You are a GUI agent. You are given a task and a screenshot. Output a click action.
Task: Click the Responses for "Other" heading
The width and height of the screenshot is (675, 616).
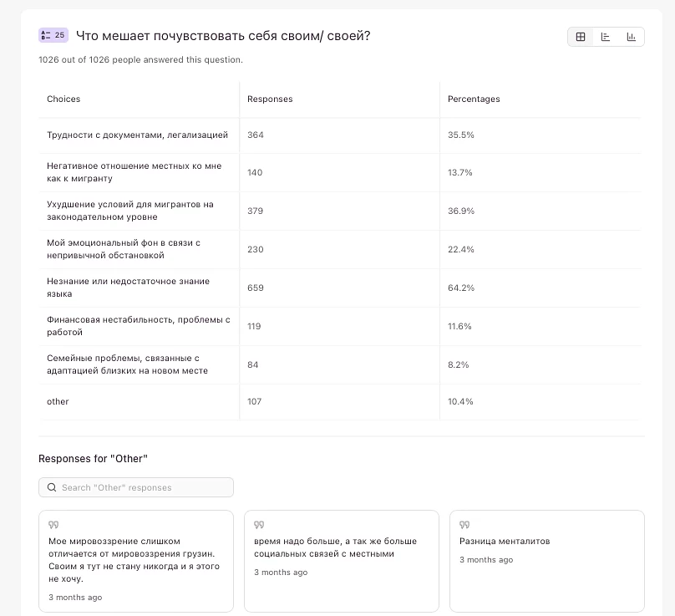(x=93, y=459)
